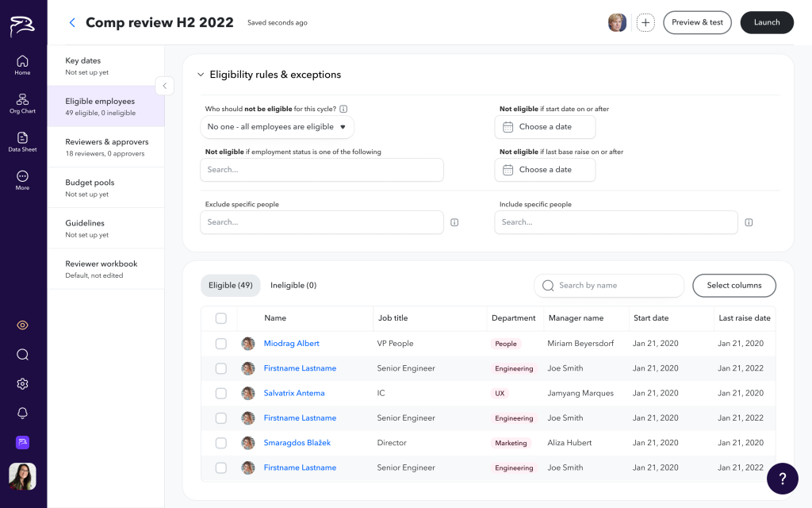Tick the checkbox beside Salvatrix Antema

(221, 393)
